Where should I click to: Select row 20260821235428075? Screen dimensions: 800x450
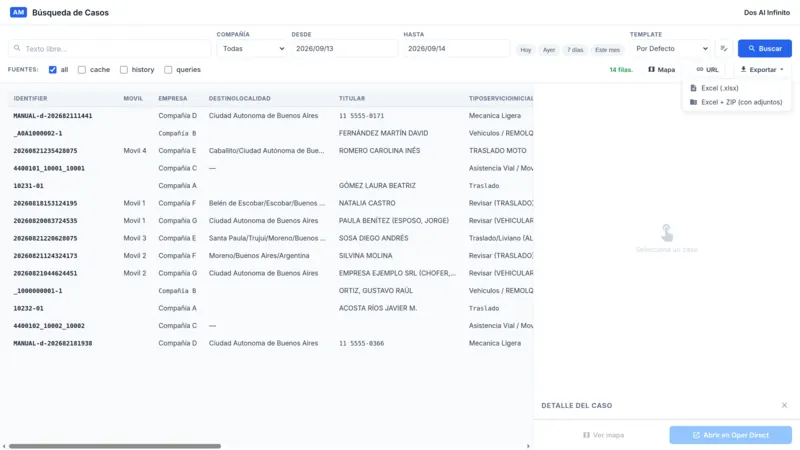(x=270, y=151)
